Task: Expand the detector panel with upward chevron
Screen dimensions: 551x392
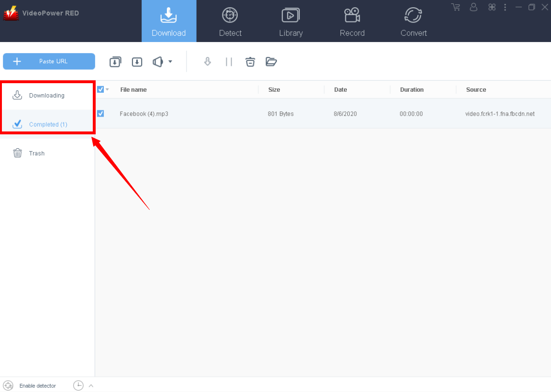Action: tap(90, 386)
